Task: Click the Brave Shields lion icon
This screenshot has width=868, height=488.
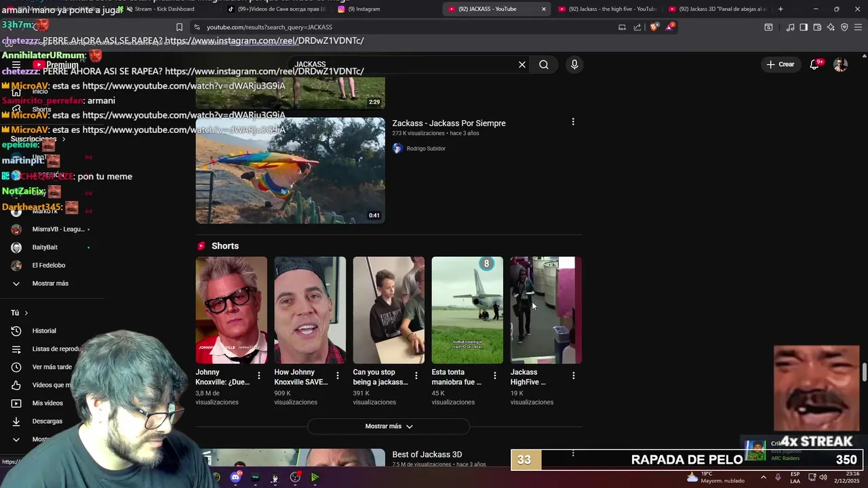Action: click(x=654, y=27)
